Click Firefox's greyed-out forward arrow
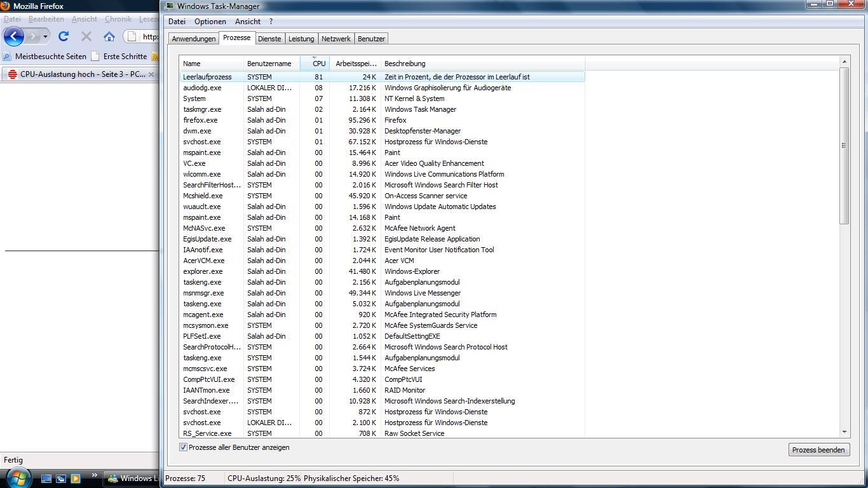 [32, 36]
